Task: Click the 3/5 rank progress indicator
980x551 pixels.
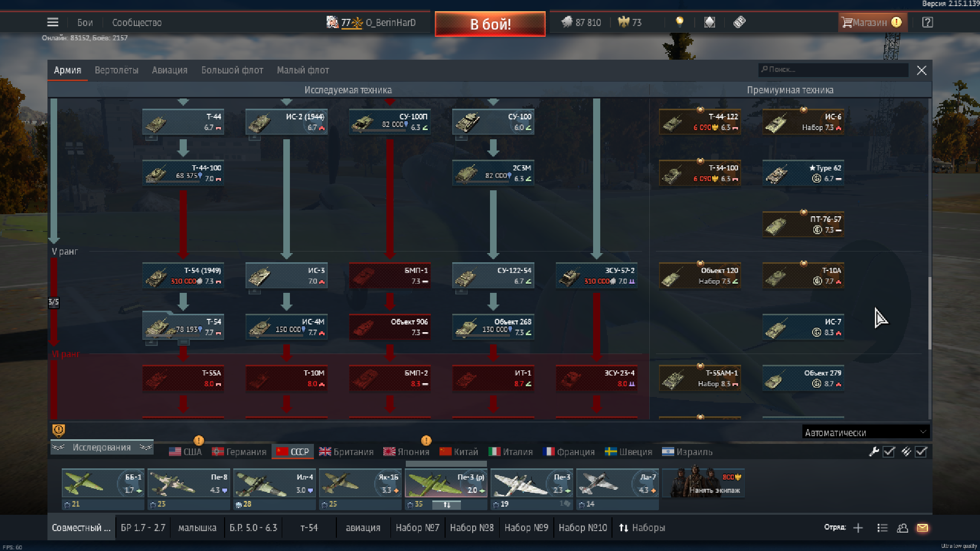Action: [x=53, y=303]
